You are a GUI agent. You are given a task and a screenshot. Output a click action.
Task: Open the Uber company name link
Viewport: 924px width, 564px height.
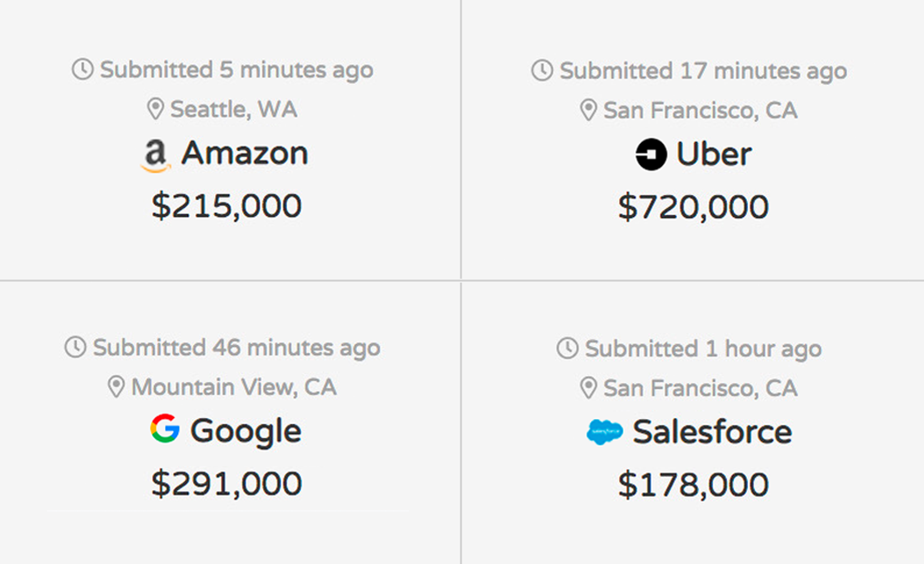pyautogui.click(x=714, y=154)
